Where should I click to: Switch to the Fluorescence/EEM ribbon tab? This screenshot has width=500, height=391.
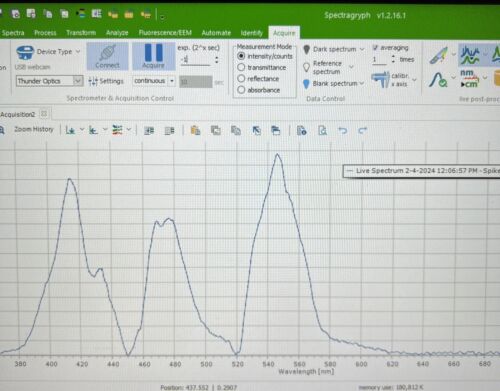[x=165, y=33]
